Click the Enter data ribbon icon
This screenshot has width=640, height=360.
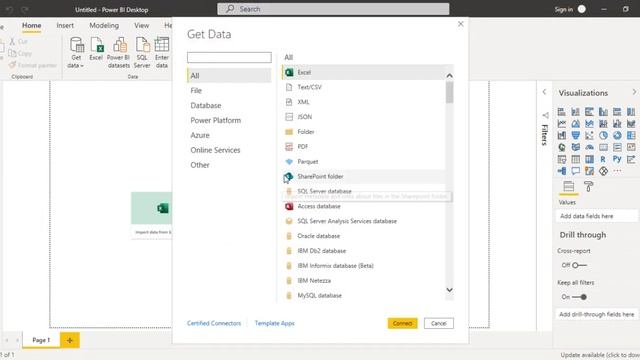[162, 52]
